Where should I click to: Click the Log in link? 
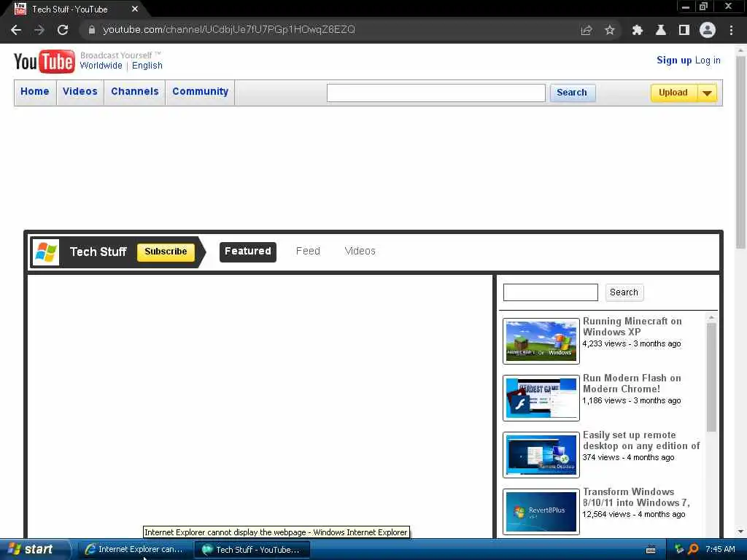pos(708,61)
